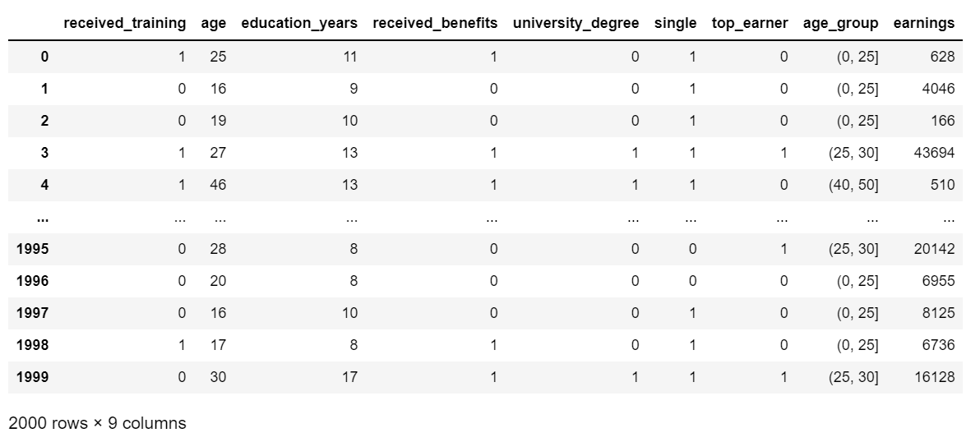Click the received_training column header
This screenshot has width=980, height=442.
tap(125, 23)
